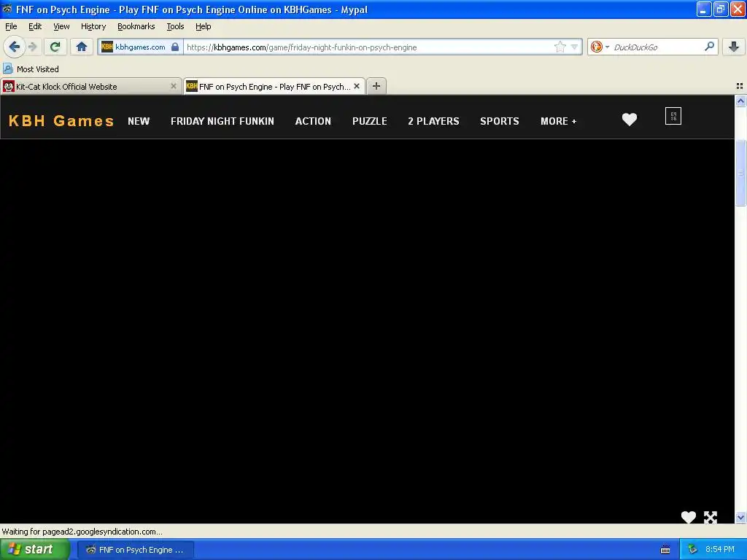Open the DuckDuckGo search engine selector
The image size is (747, 560).
(x=600, y=47)
